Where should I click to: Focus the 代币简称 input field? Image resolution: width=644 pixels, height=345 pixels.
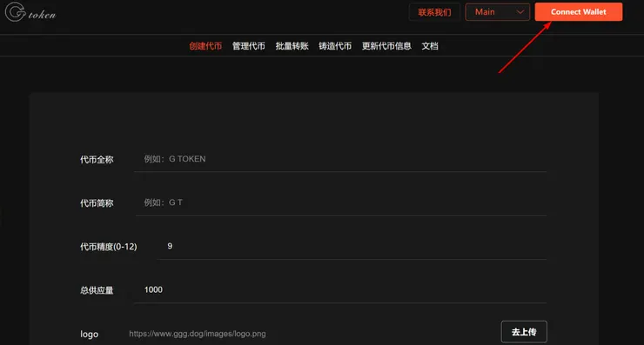[341, 202]
